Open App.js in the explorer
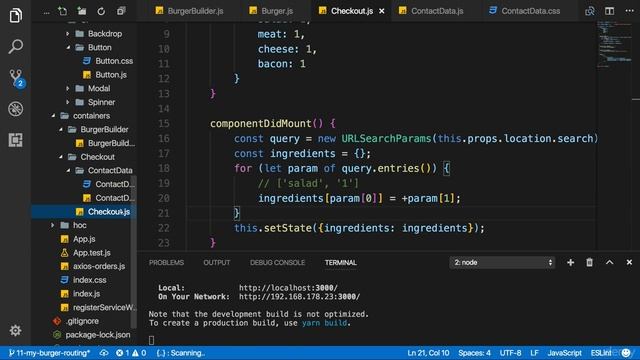The width and height of the screenshot is (640, 360). [78, 239]
